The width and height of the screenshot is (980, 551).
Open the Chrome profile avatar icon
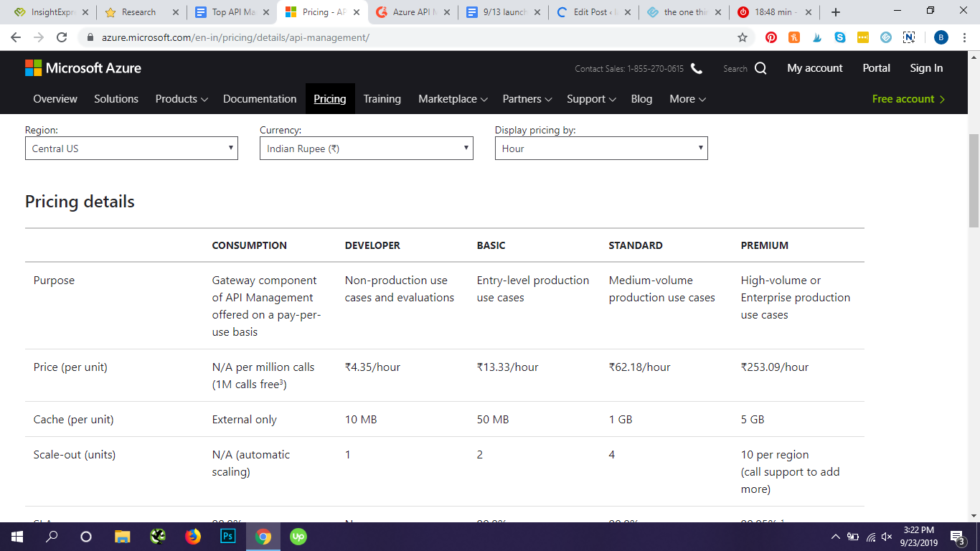pos(941,37)
